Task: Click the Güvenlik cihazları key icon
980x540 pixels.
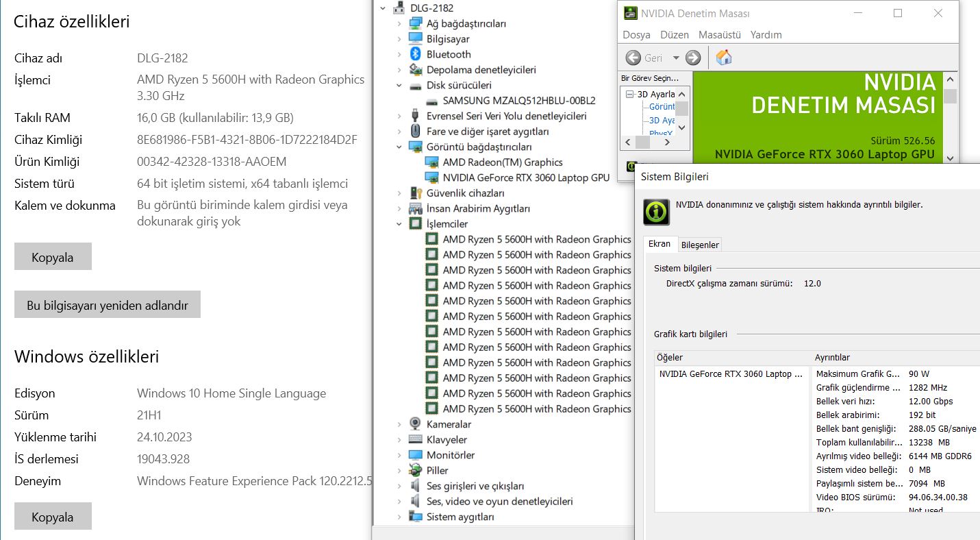Action: 416,193
